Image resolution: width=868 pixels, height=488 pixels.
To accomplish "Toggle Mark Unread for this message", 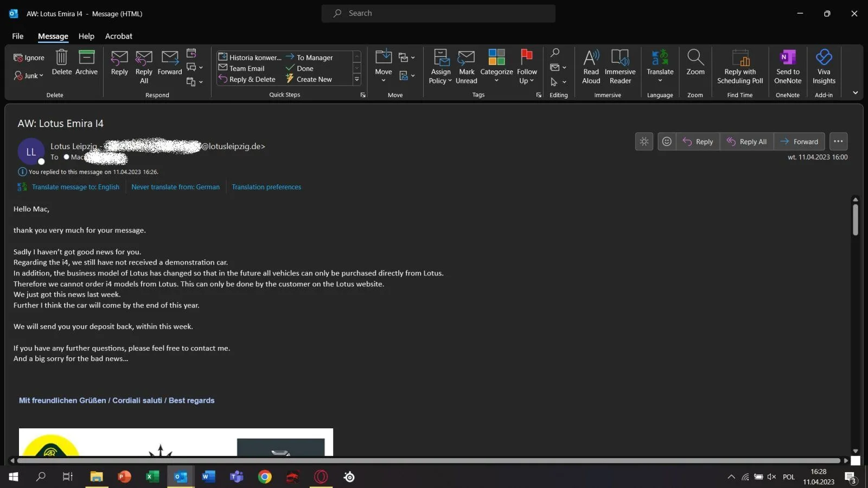I will 466,66.
